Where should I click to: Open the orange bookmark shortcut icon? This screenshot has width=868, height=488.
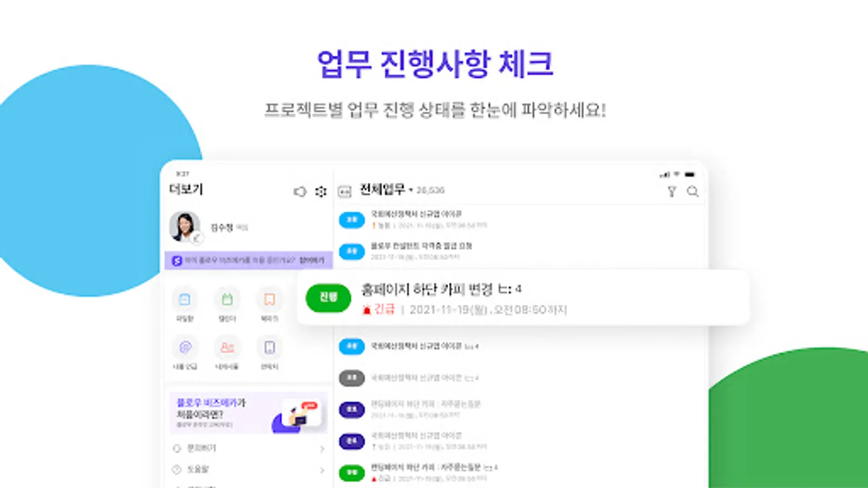pyautogui.click(x=270, y=299)
